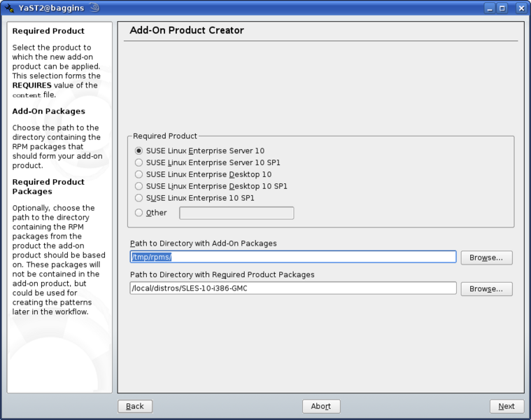
Task: Choose SUSE Linux Enterprise Server 10 SP1
Action: (139, 162)
